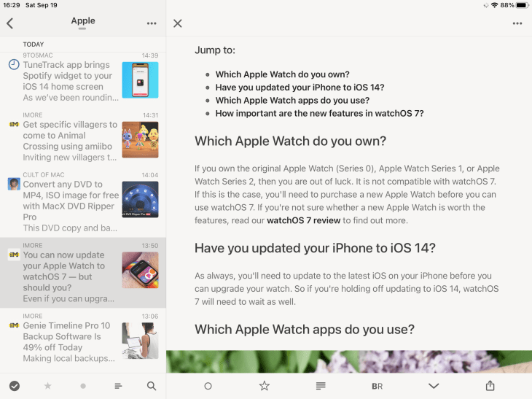Open the Animal Crossing amiibo villagers article
Image resolution: width=532 pixels, height=399 pixels.
pos(83,137)
